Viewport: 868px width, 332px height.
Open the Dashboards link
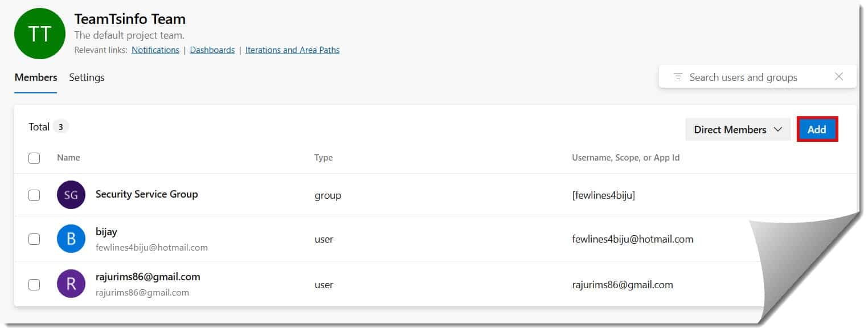click(212, 50)
